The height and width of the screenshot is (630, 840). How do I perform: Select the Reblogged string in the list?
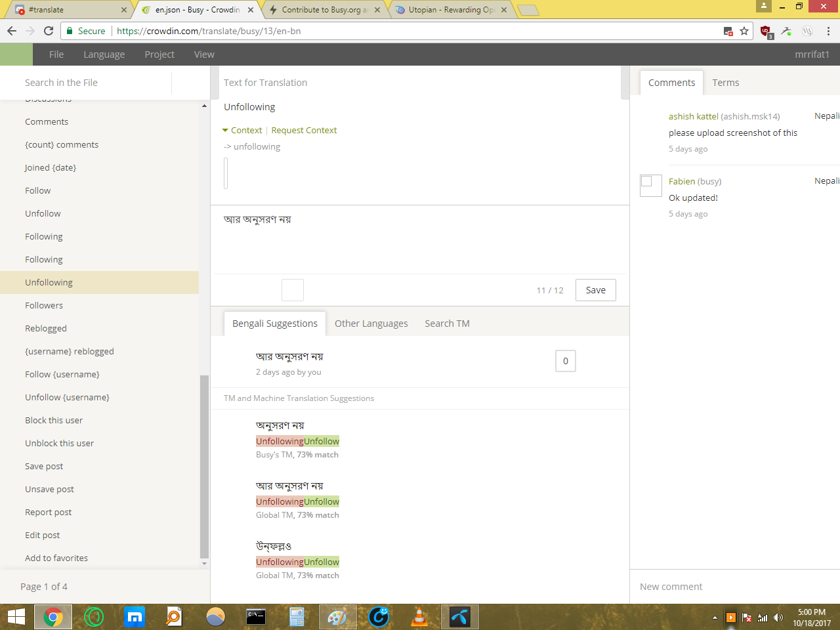pos(99,328)
